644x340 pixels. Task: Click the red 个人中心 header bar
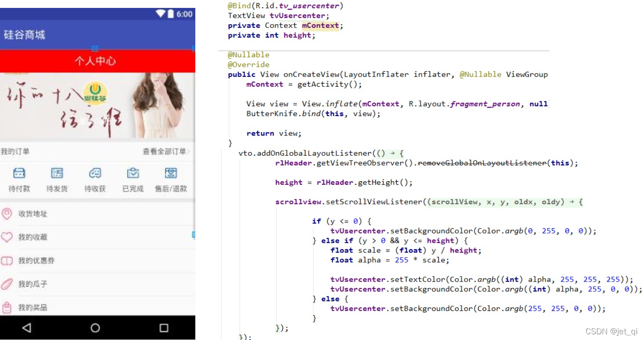coord(98,61)
